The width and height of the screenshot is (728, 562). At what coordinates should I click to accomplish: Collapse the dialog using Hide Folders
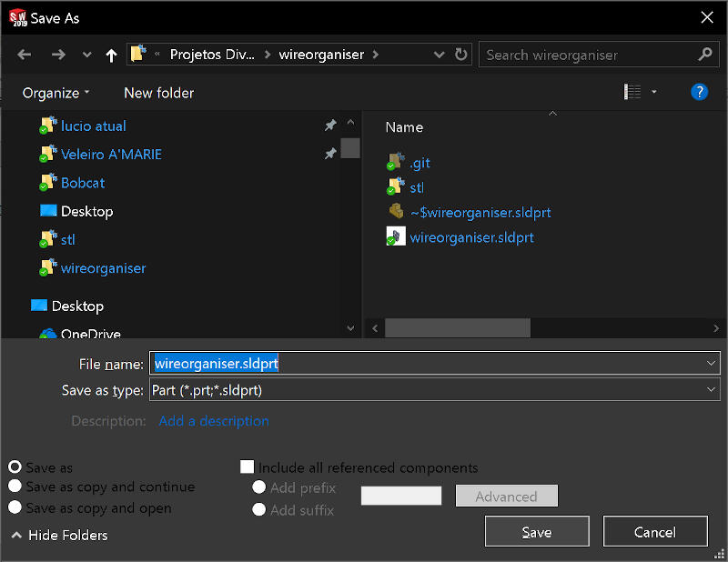click(x=59, y=535)
